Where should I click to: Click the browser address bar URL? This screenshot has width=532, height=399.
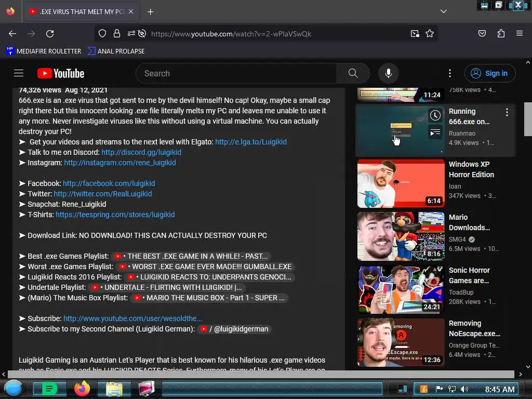pos(231,34)
